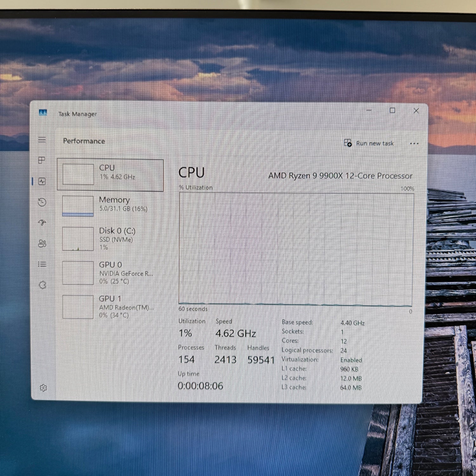Open the Users page icon
Image resolution: width=476 pixels, height=476 pixels.
tap(42, 243)
